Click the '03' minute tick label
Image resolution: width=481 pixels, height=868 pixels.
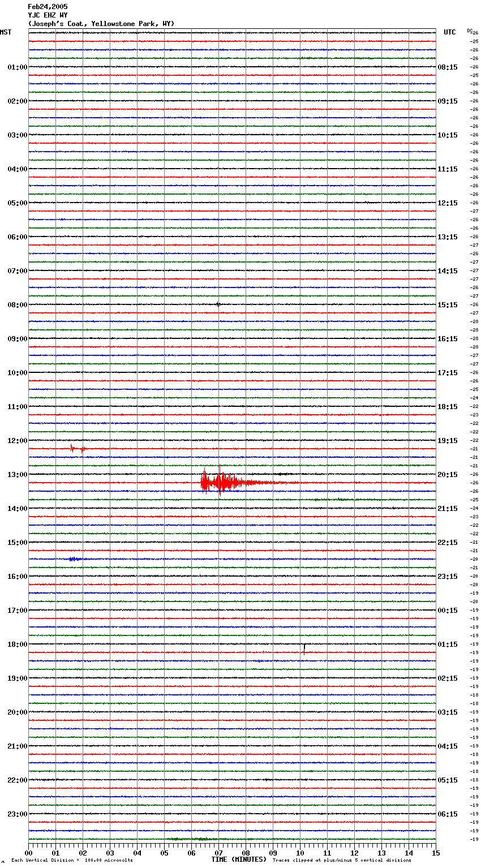coord(110,853)
